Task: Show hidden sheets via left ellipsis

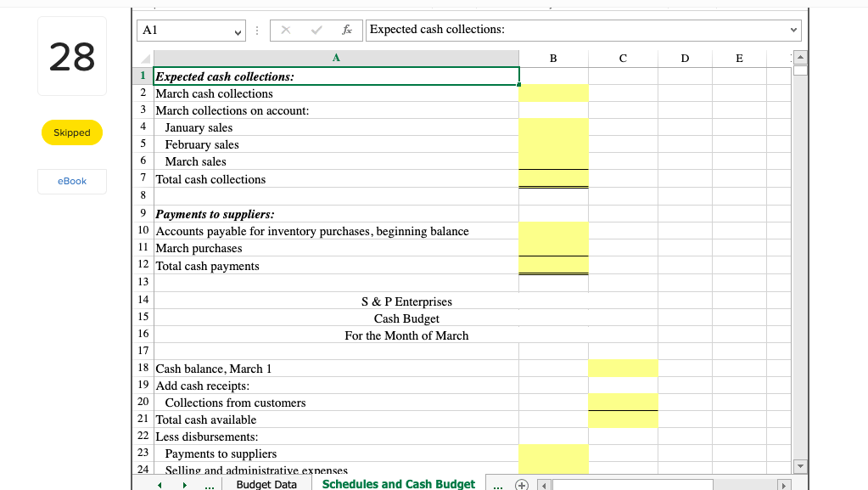Action: tap(209, 484)
